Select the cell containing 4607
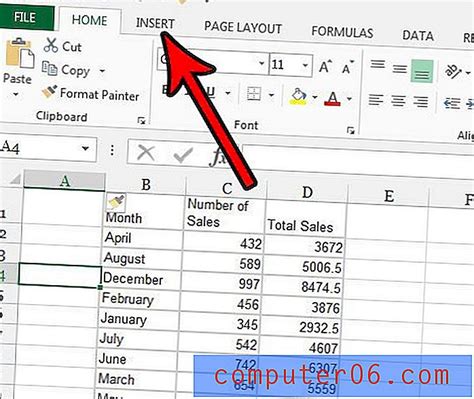 299,348
